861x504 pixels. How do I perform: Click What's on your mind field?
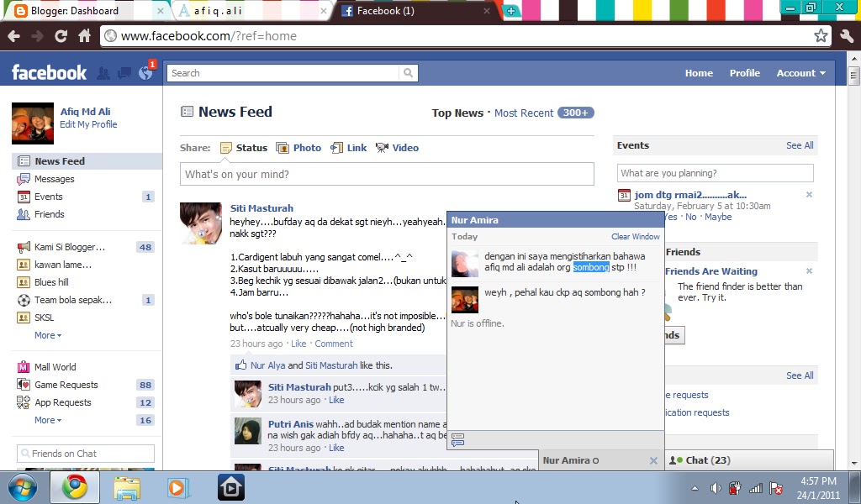[387, 174]
